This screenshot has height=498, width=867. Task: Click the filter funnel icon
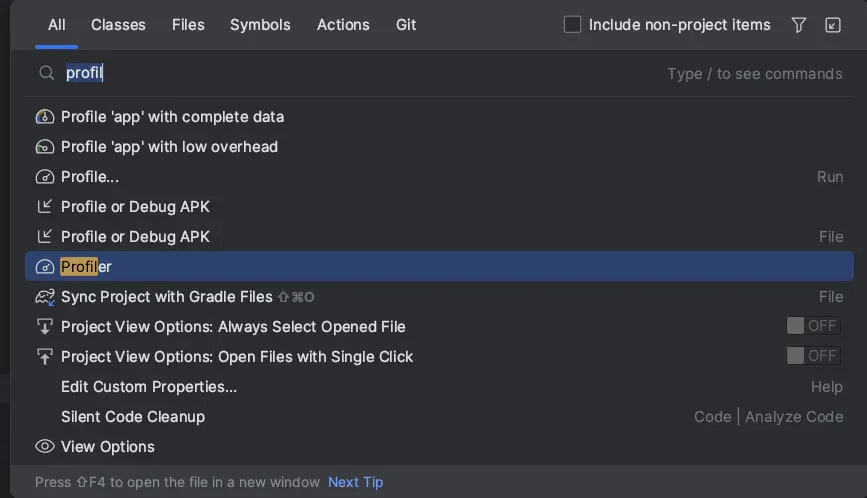coord(798,25)
